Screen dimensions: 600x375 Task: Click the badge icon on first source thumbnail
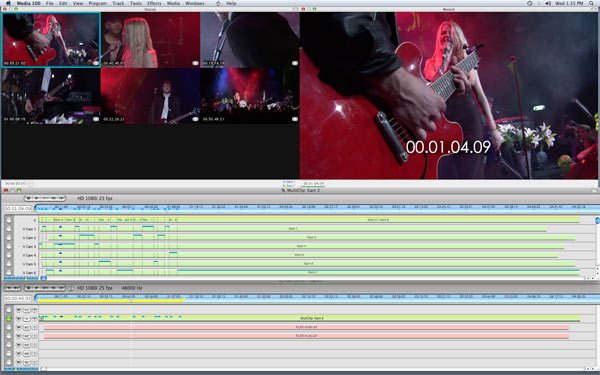(x=96, y=63)
